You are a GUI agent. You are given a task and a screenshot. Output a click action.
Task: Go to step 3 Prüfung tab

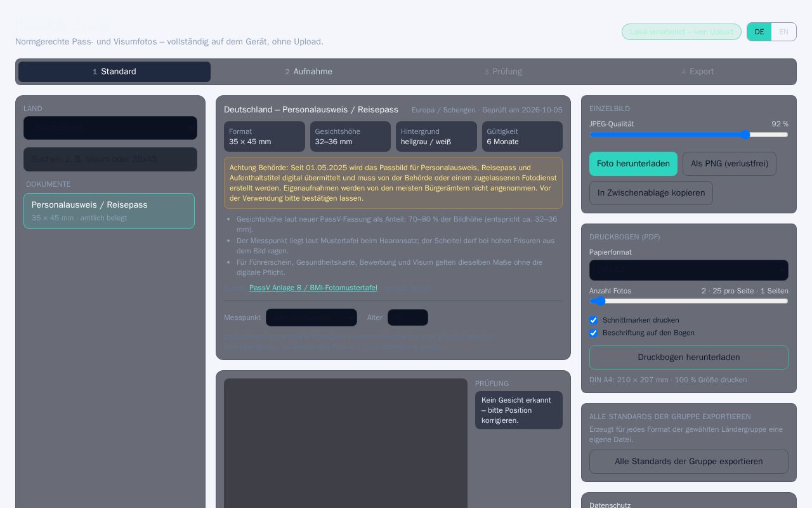coord(503,72)
